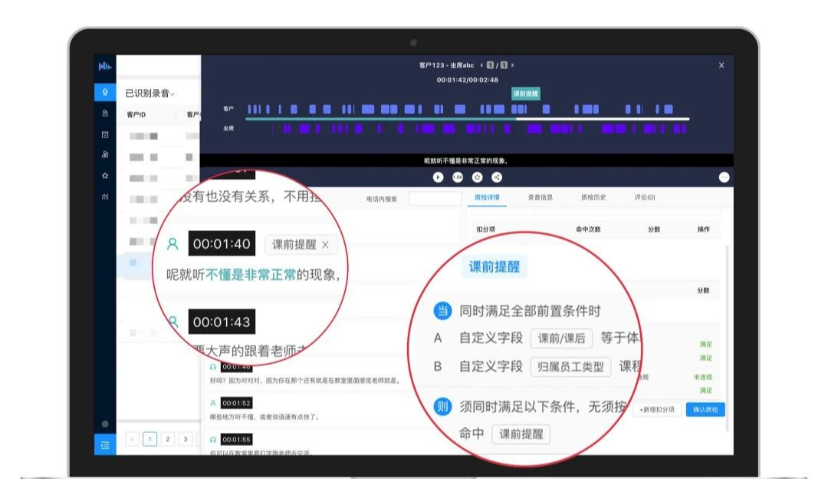Play the recording
Screen dimensions: 828x479
pos(438,177)
